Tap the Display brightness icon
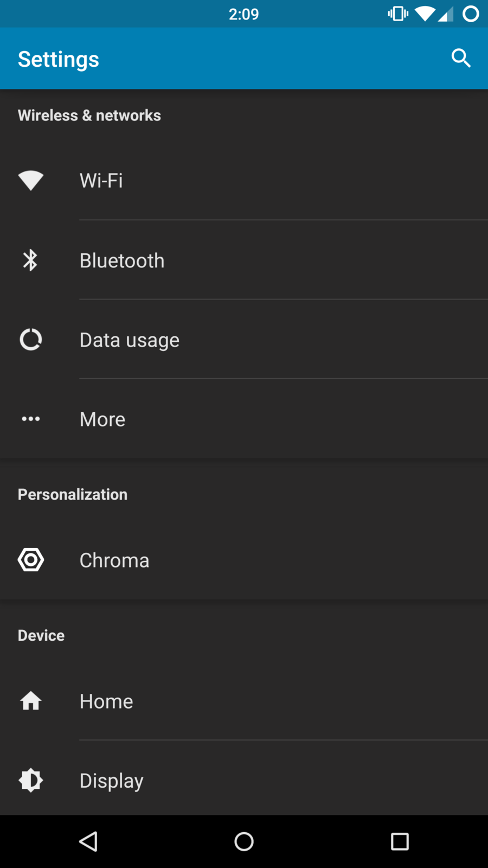The image size is (488, 868). coord(31,780)
